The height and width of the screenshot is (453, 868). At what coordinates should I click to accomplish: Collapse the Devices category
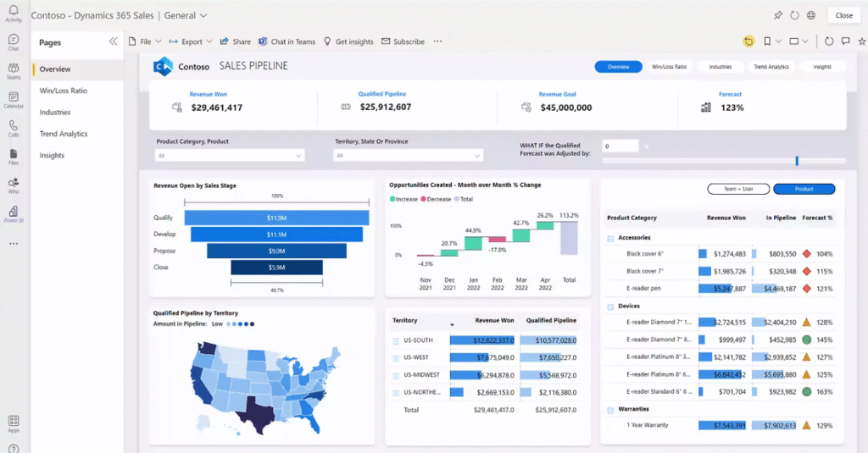click(610, 307)
